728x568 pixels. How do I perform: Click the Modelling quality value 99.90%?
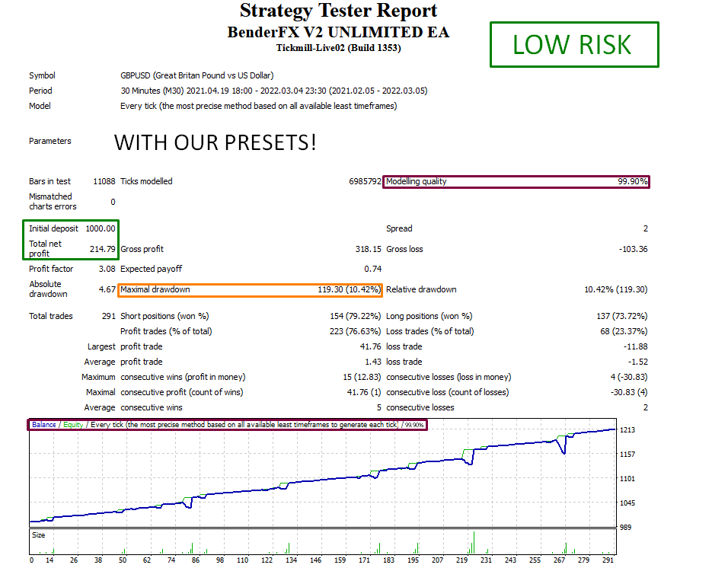(632, 181)
